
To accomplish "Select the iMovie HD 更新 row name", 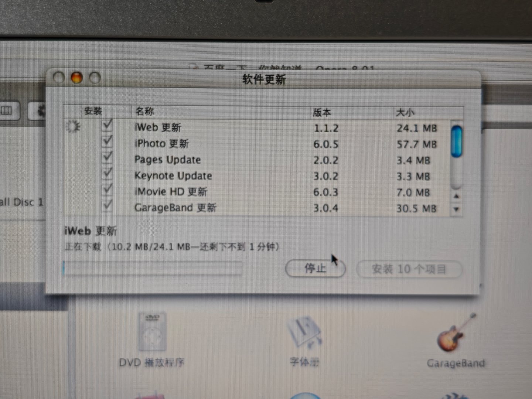I will [x=171, y=191].
